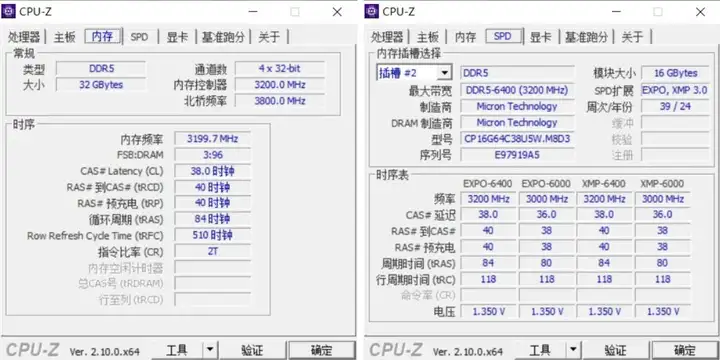Click the 39 / 24 week/year field

tap(675, 107)
